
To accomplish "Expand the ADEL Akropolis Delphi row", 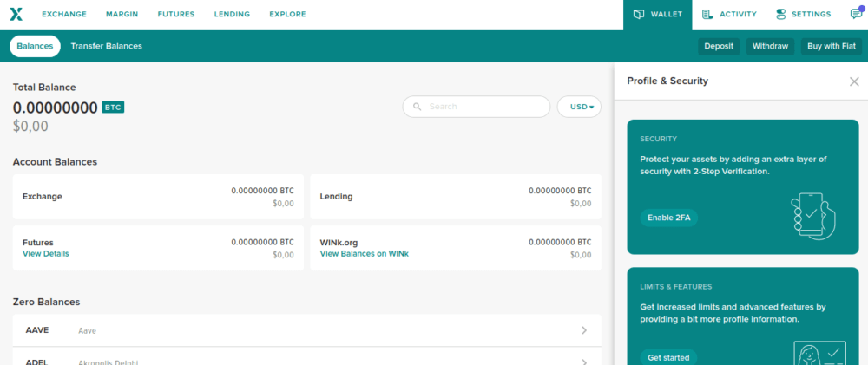I will (584, 361).
